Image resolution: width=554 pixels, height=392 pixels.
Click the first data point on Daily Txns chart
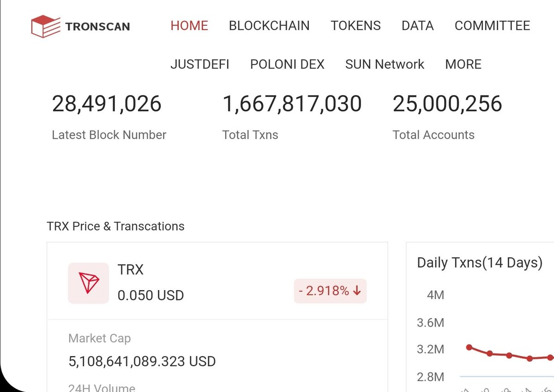pyautogui.click(x=469, y=347)
